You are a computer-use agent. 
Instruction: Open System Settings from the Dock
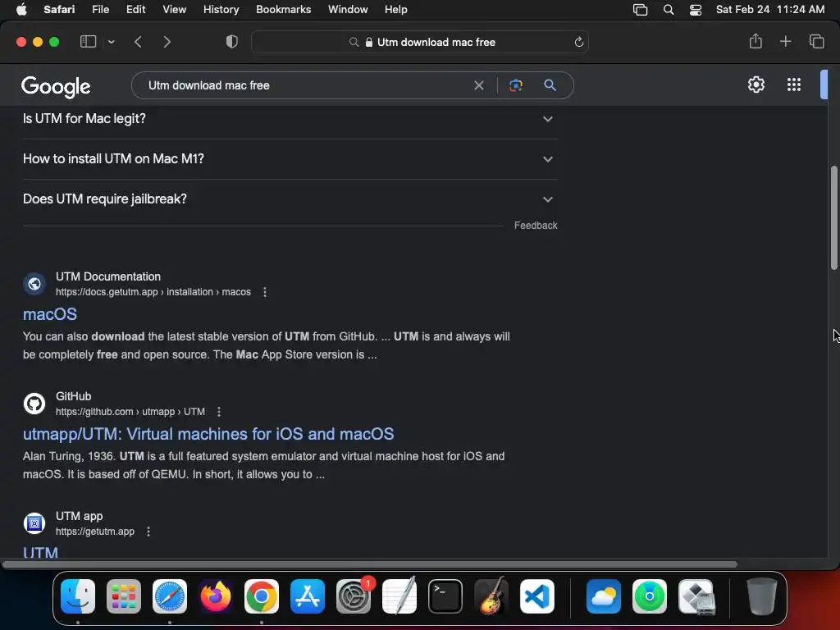(354, 596)
